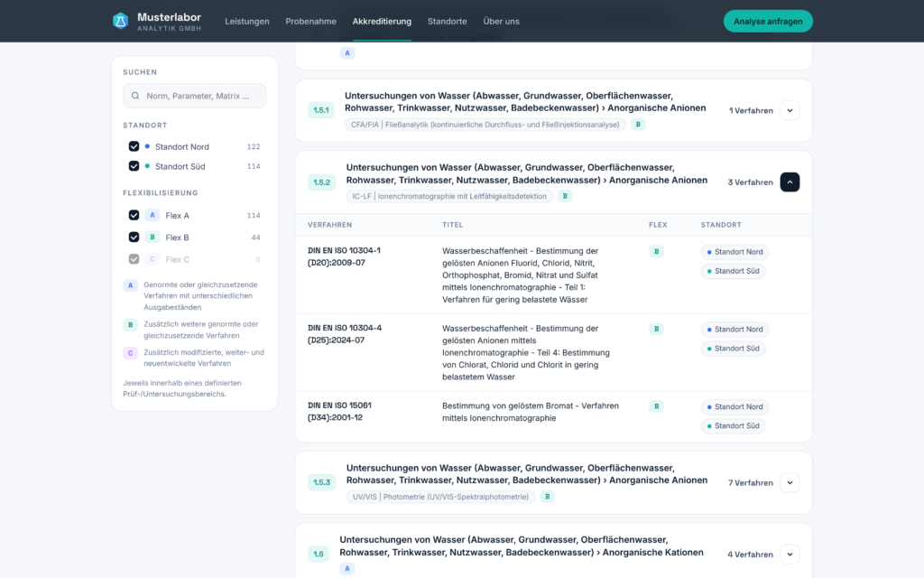Click the Flex B count 44
Image resolution: width=924 pixels, height=578 pixels.
(255, 238)
